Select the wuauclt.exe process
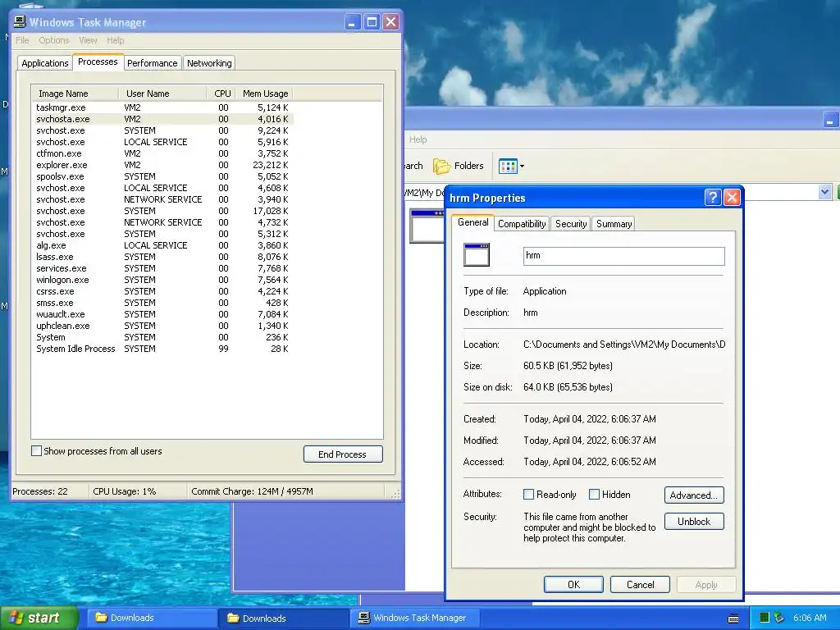 [162, 314]
